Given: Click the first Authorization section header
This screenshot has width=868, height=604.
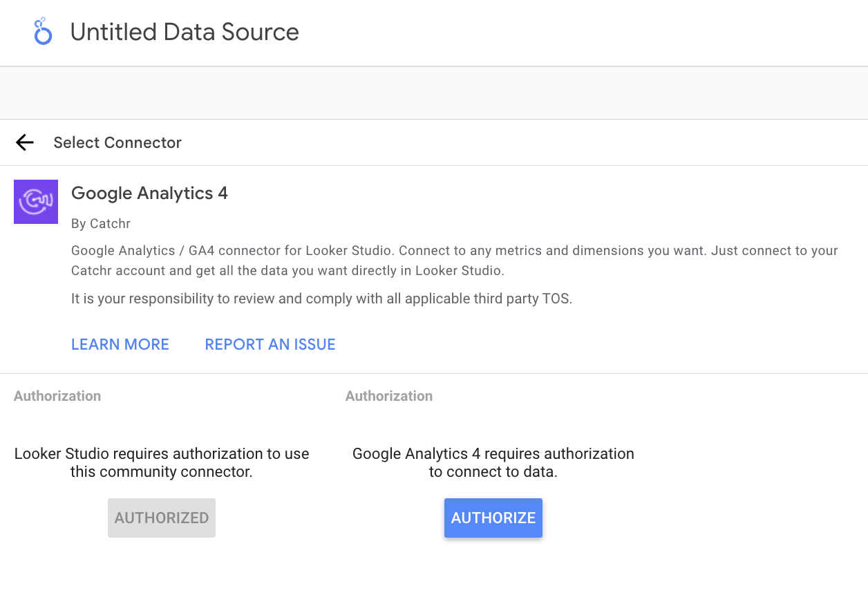Looking at the screenshot, I should pos(57,396).
